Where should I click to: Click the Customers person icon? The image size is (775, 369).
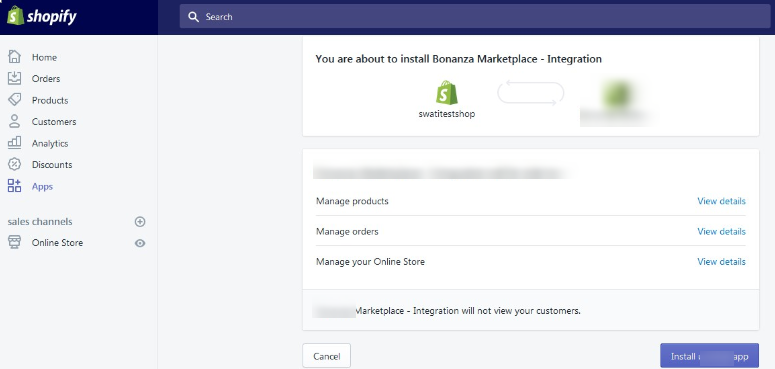[x=14, y=121]
